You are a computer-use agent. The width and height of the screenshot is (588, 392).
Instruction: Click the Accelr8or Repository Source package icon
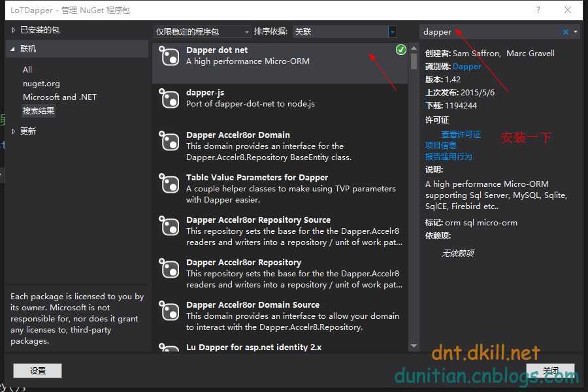pyautogui.click(x=169, y=225)
